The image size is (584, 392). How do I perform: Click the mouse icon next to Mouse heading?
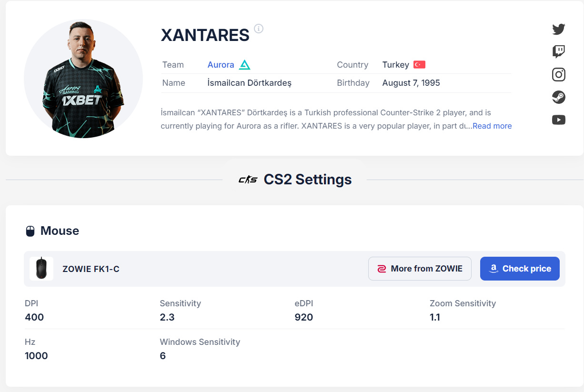tap(30, 231)
